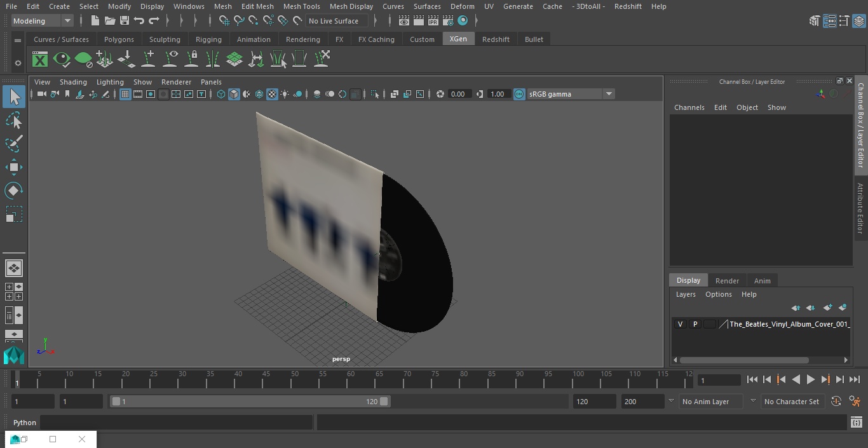Click the layer list horizontal scrollbar
Screen dimensions: 868x448
pyautogui.click(x=744, y=360)
